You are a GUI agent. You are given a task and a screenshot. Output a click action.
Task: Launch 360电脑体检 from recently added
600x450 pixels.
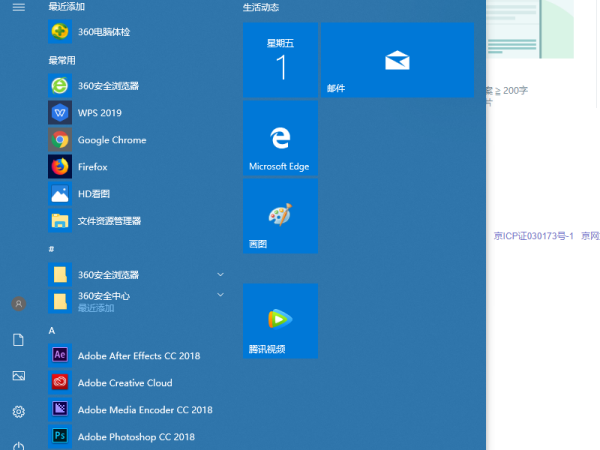pyautogui.click(x=138, y=31)
